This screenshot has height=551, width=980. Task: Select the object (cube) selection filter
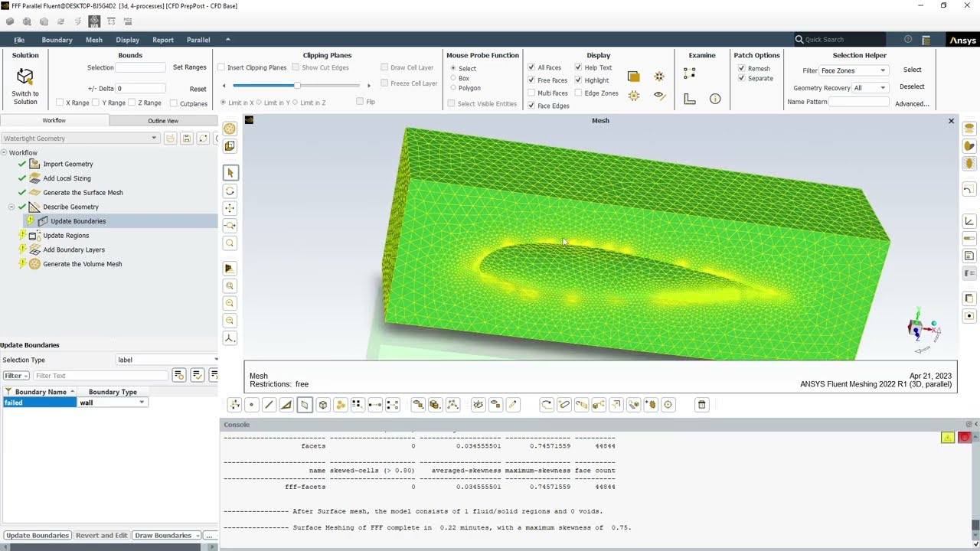(323, 405)
